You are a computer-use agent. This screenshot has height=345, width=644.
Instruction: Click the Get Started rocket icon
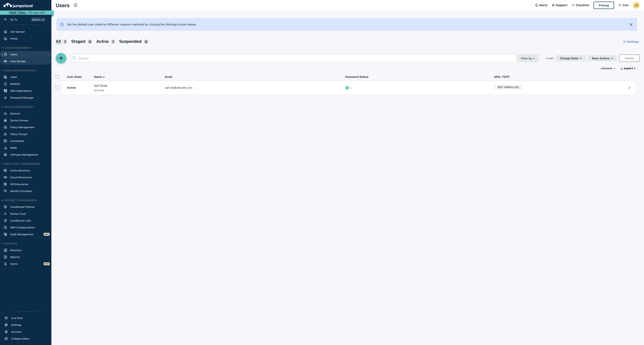click(5, 32)
